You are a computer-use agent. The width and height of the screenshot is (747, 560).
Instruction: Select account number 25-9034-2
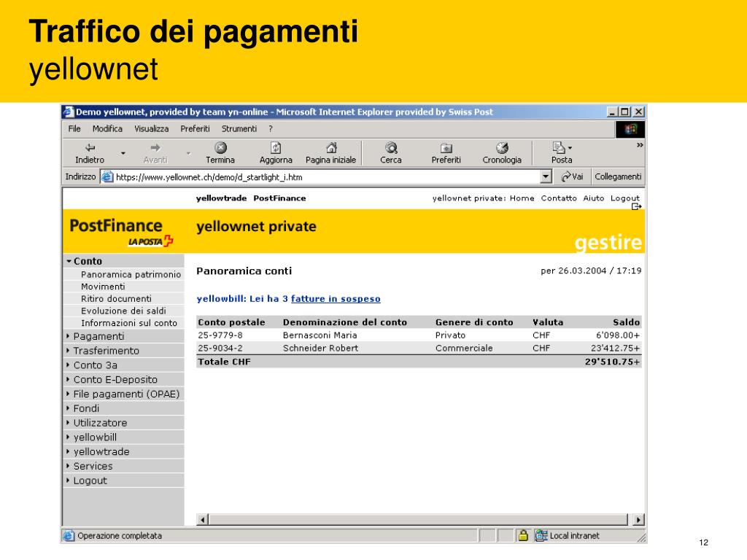coord(220,348)
